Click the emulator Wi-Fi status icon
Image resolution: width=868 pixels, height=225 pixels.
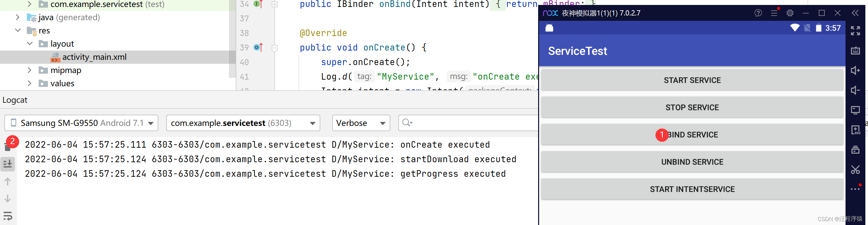(x=795, y=28)
